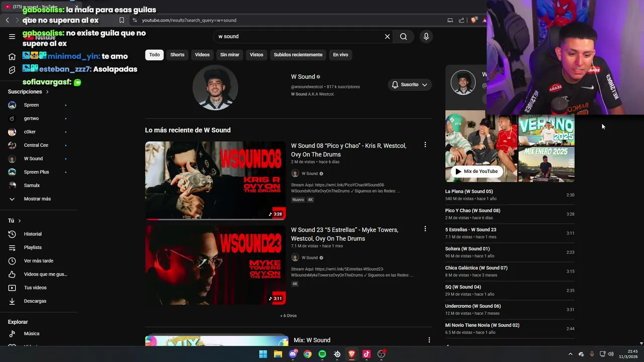Image resolution: width=644 pixels, height=362 pixels.
Task: Open the site settings icon beside URL
Action: (x=134, y=20)
